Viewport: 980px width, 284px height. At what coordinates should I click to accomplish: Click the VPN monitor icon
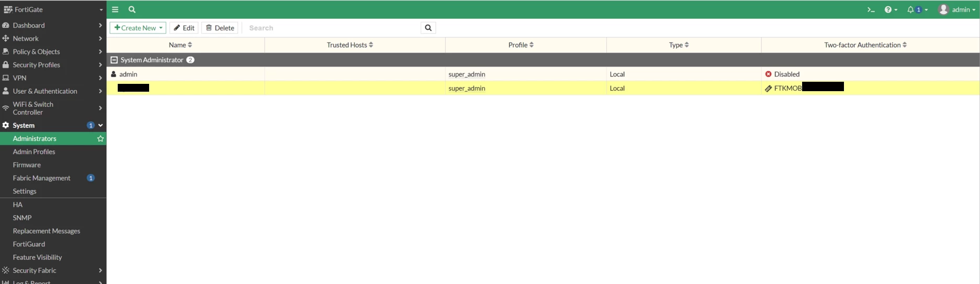(6, 78)
